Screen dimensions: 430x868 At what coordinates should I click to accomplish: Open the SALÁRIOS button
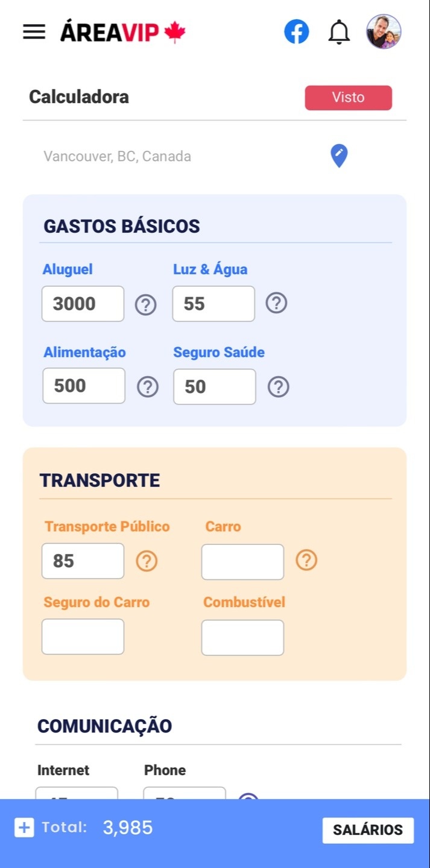[368, 830]
